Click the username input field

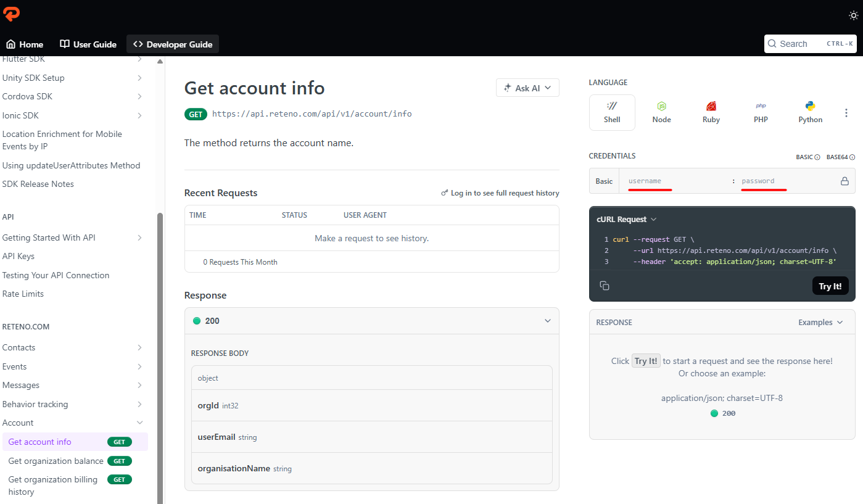point(675,181)
